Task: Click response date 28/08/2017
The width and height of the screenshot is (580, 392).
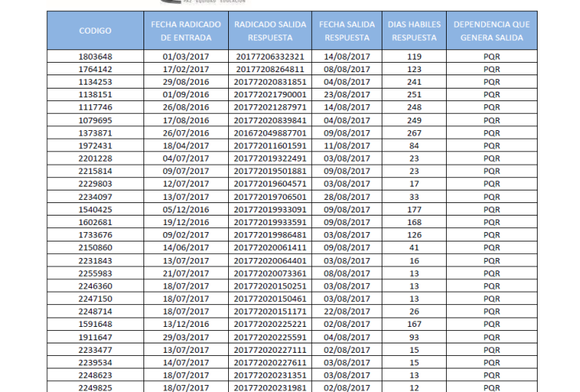Action: click(x=346, y=197)
